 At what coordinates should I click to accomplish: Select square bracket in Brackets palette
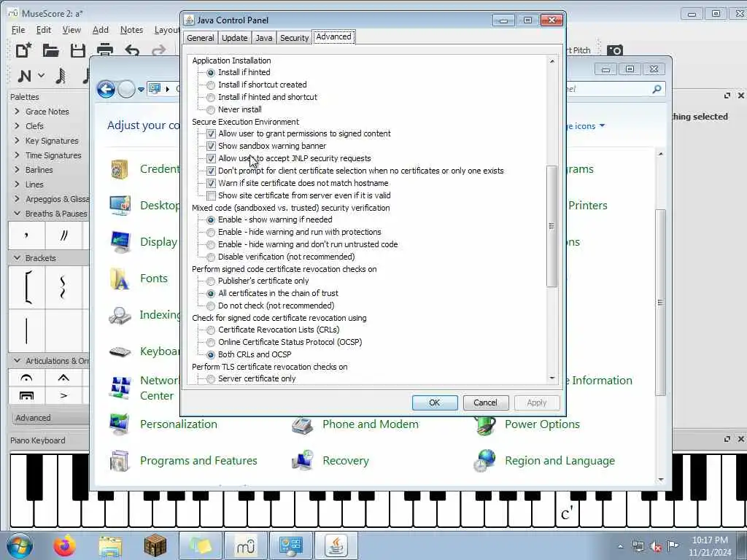27,287
